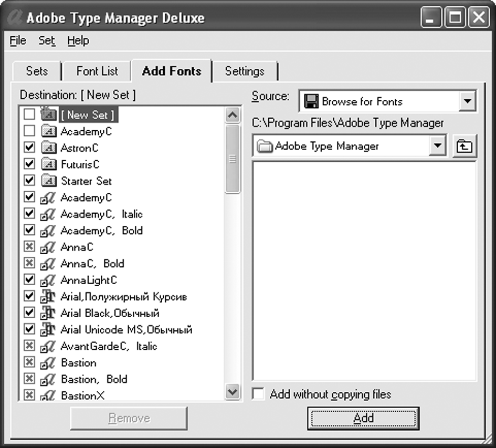This screenshot has height=448, width=496.
Task: Click the FuturisC set folder icon
Action: coord(49,164)
